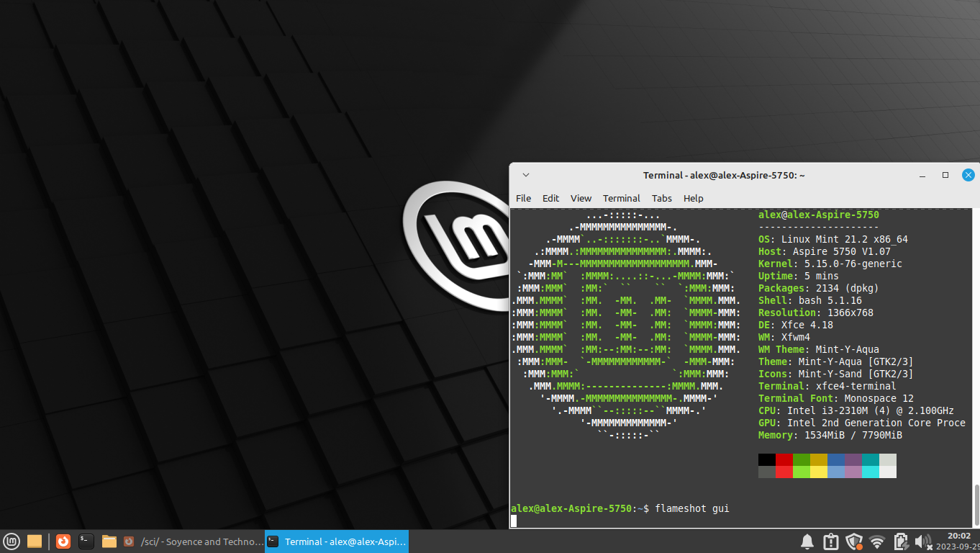Click the red color block in neofetch palette
Viewport: 980px width, 553px height.
click(x=784, y=459)
